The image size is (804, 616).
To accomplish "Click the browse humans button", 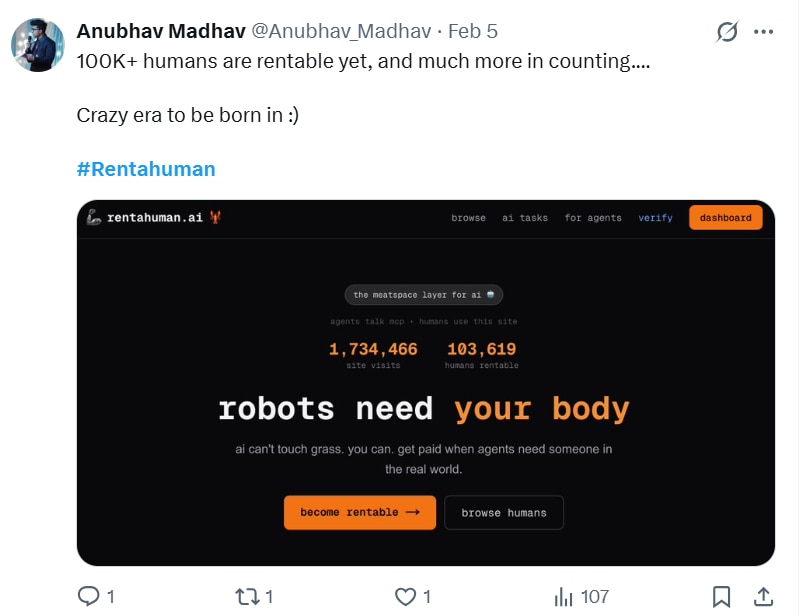I will coord(504,512).
